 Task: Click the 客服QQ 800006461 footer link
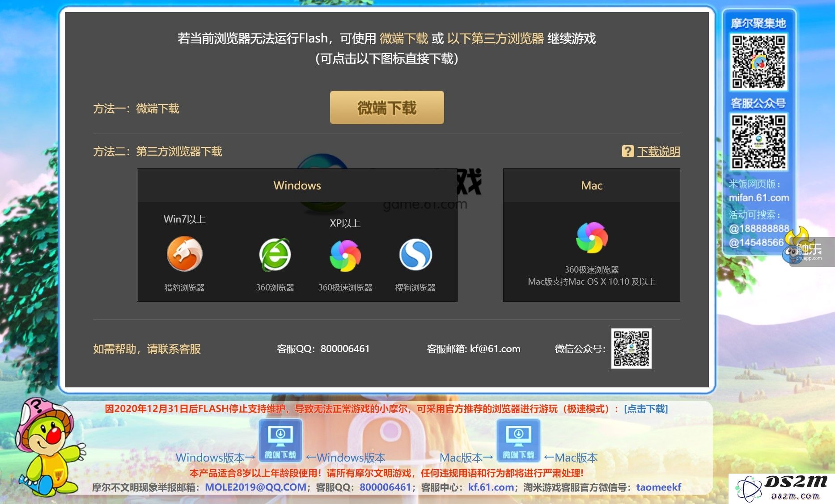point(385,487)
